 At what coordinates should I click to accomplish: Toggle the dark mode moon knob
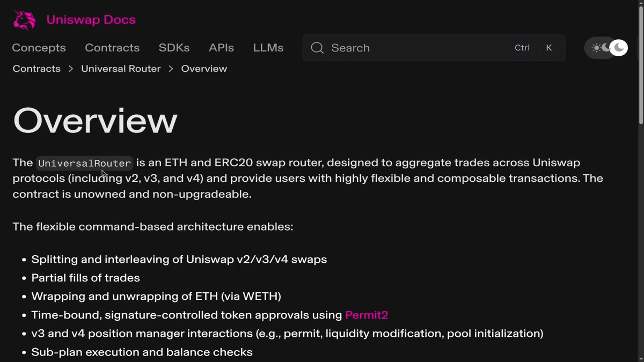click(x=619, y=48)
